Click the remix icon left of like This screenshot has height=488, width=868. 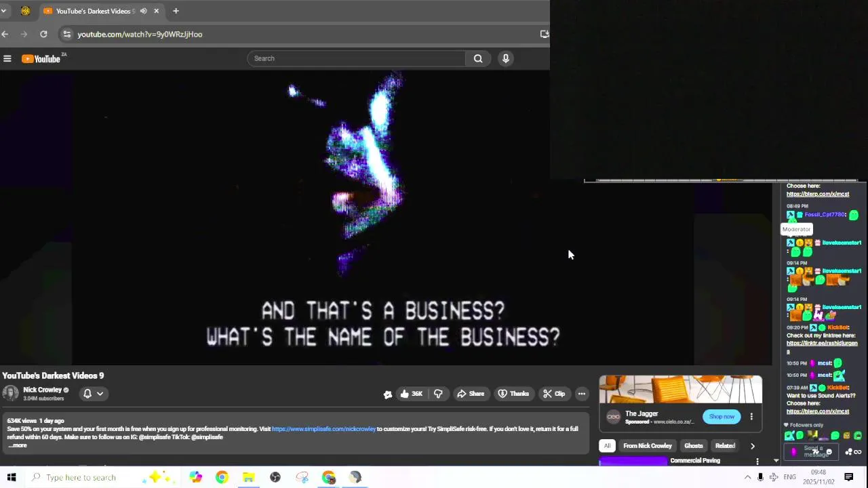[x=388, y=394]
